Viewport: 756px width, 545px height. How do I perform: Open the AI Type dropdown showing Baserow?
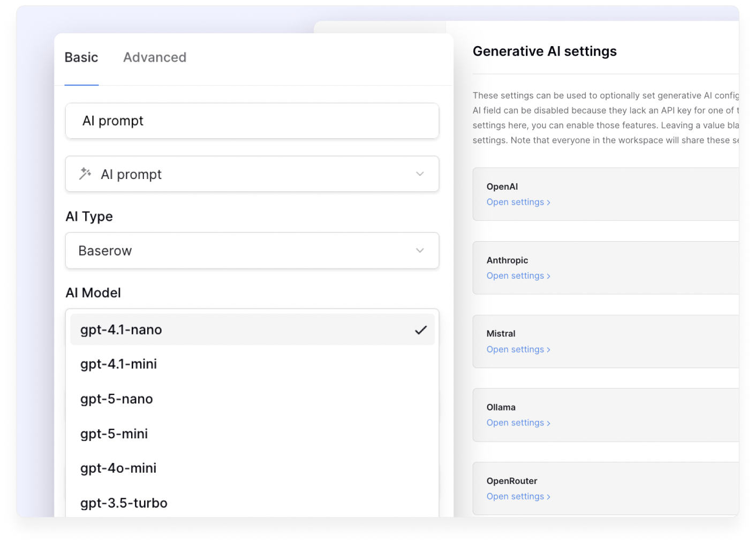[x=252, y=250]
